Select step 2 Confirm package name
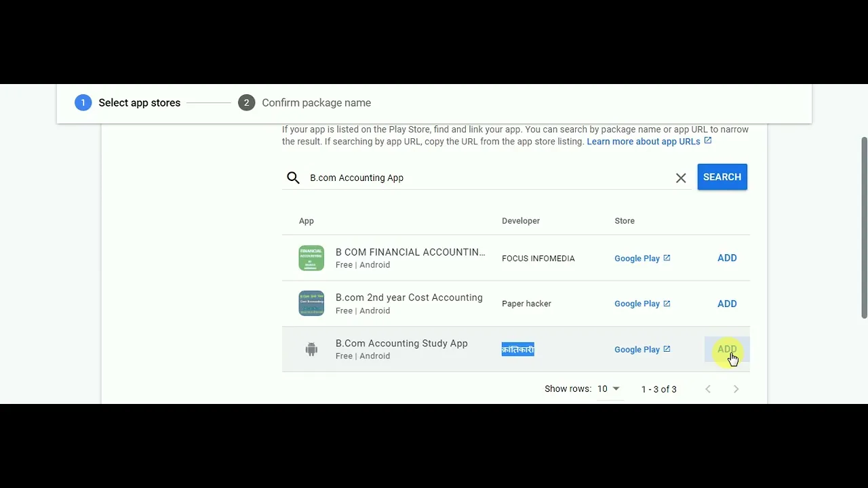 pyautogui.click(x=304, y=103)
